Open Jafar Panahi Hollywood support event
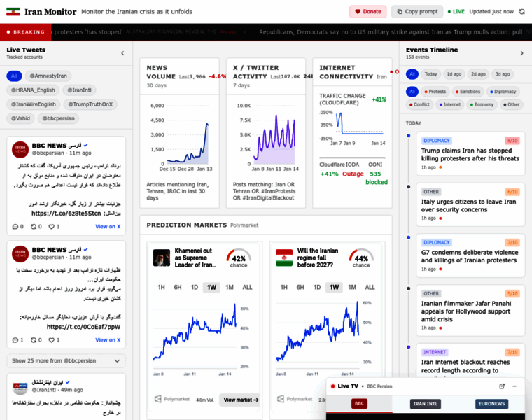 coord(470,311)
